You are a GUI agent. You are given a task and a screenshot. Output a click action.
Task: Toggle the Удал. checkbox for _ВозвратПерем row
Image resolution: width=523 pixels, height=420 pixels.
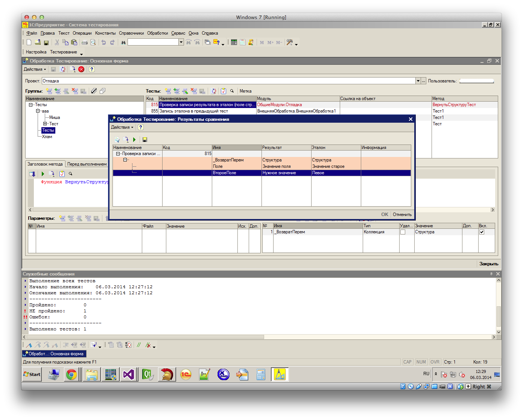(403, 232)
